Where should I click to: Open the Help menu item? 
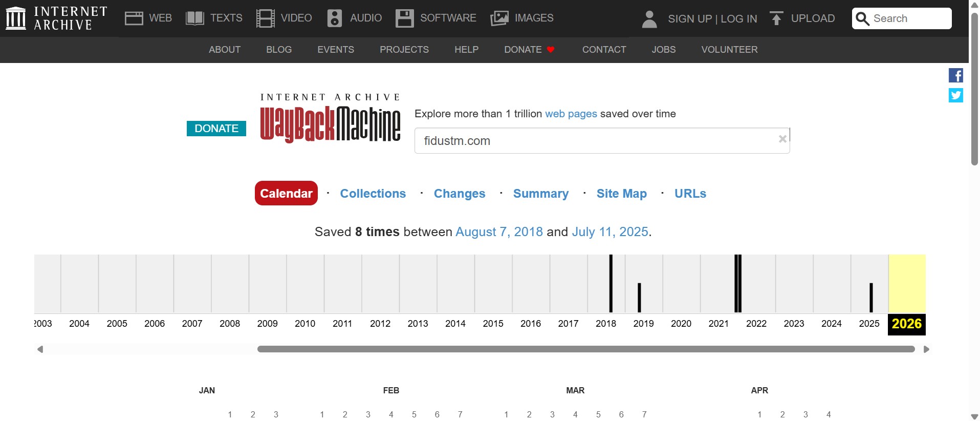tap(467, 50)
